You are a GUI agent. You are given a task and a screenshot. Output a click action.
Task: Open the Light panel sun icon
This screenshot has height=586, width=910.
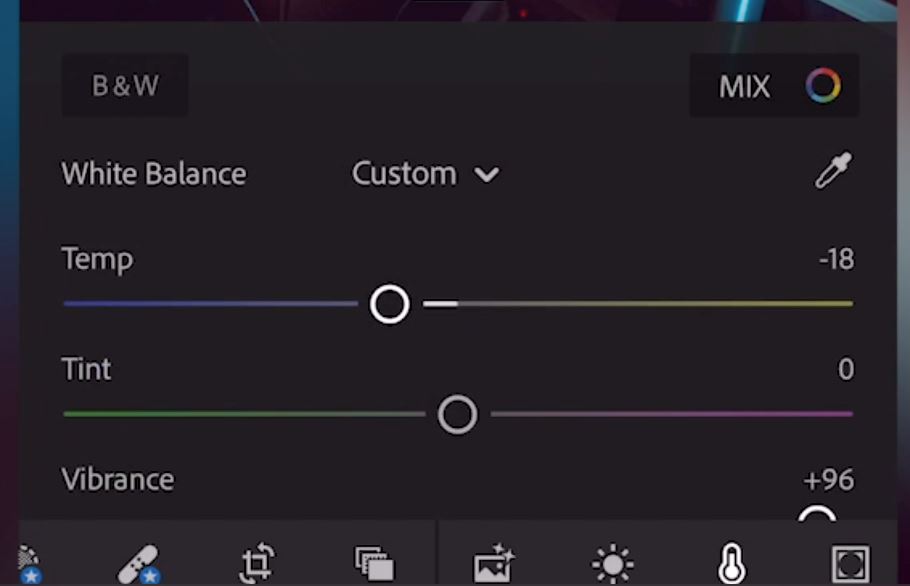tap(613, 563)
